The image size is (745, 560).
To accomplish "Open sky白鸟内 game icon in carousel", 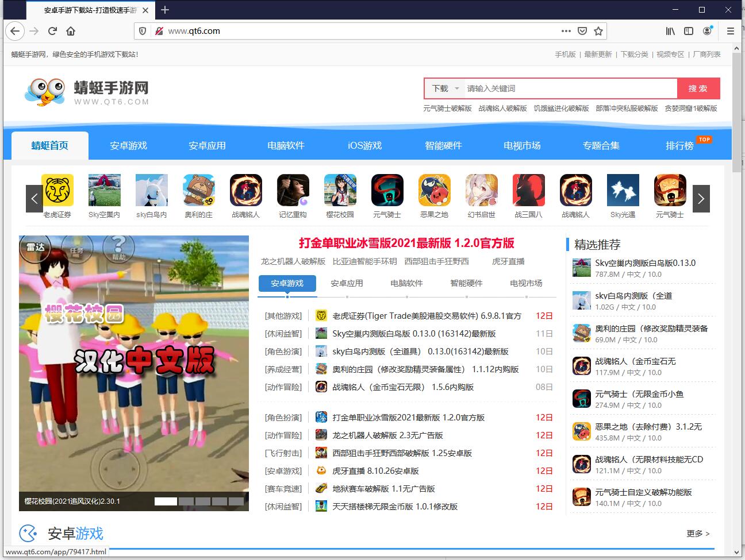I will [x=152, y=190].
